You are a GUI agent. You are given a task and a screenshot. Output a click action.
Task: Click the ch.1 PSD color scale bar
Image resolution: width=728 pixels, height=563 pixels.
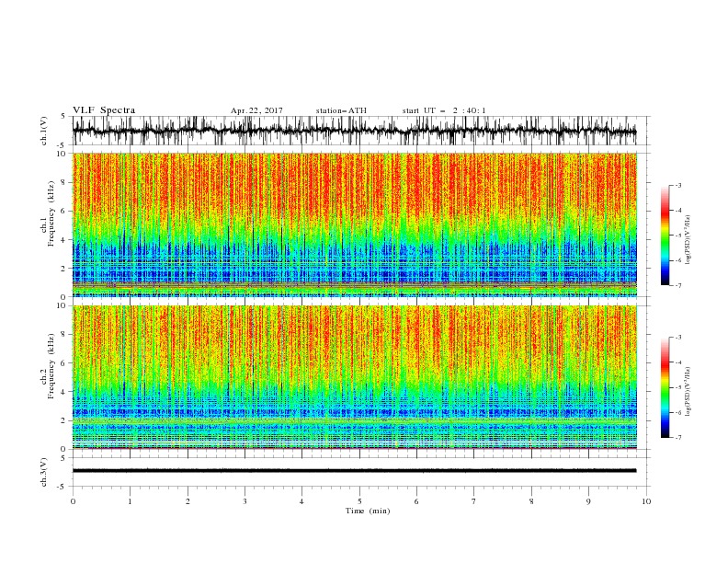click(665, 236)
